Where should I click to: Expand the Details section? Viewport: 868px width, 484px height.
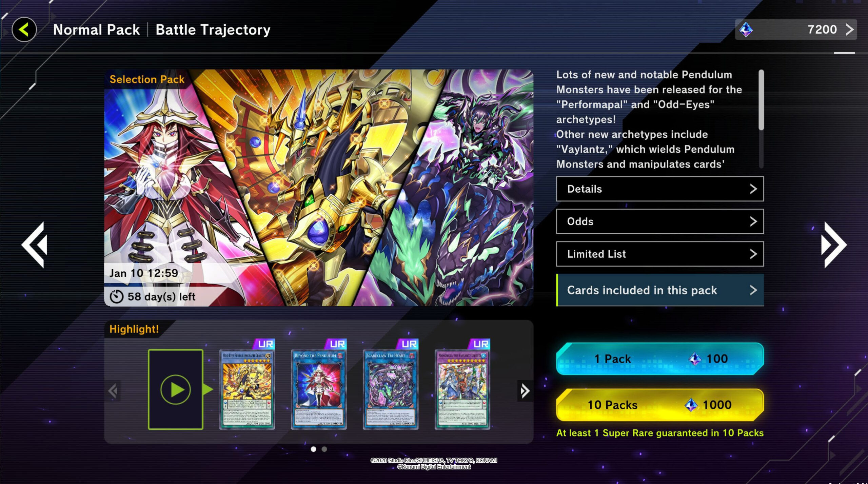(660, 189)
